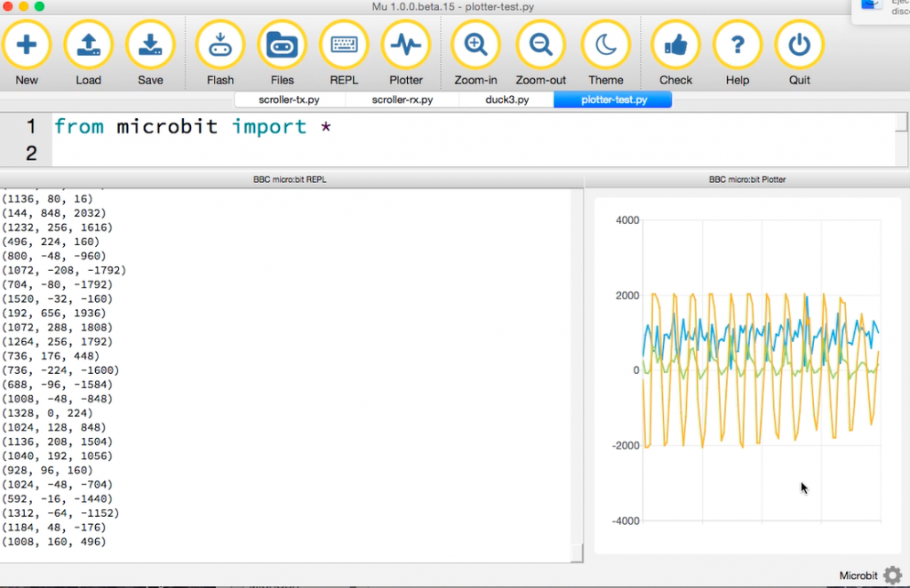
Task: Flash code onto the micro:bit
Action: pyautogui.click(x=220, y=45)
